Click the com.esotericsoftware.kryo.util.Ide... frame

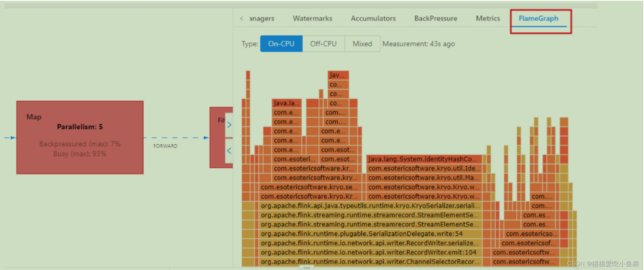point(424,168)
